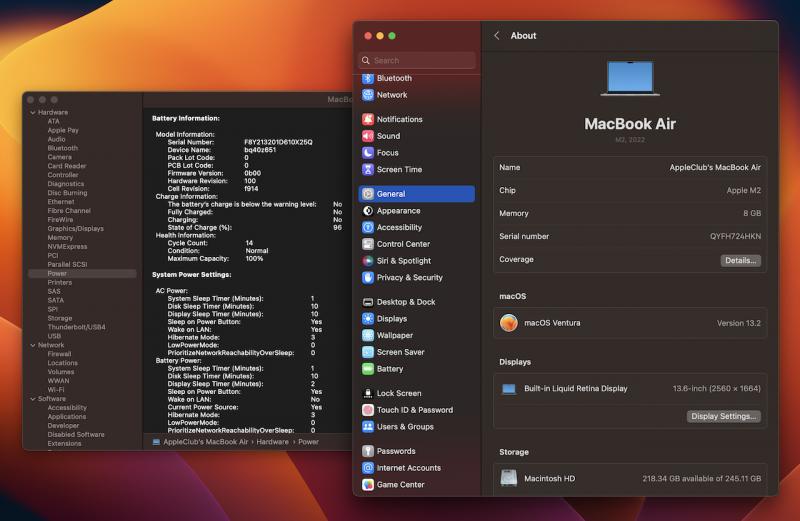Select the Displays sun icon

[x=368, y=319]
